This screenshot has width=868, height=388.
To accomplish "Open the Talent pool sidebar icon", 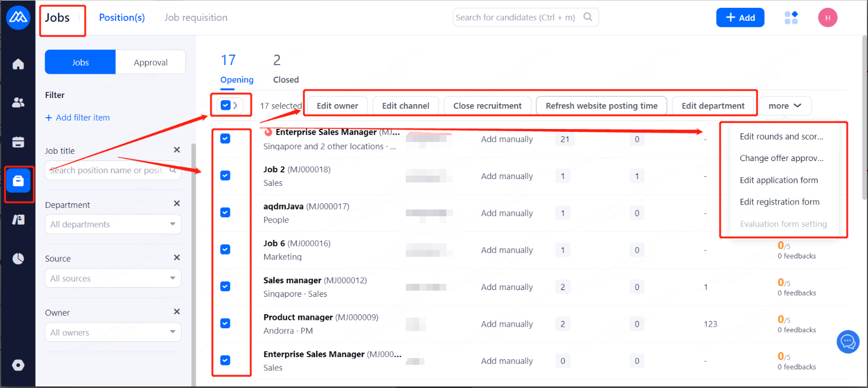I will click(18, 220).
